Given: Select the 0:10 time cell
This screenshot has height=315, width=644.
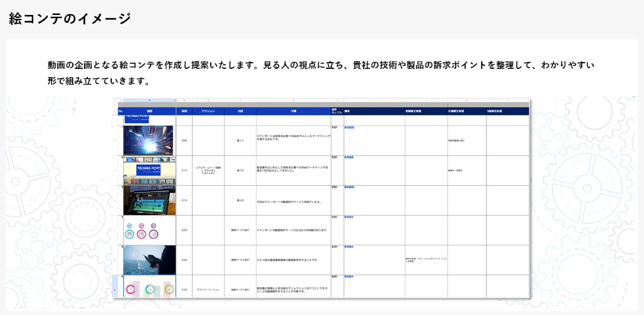Looking at the screenshot, I should (x=184, y=171).
